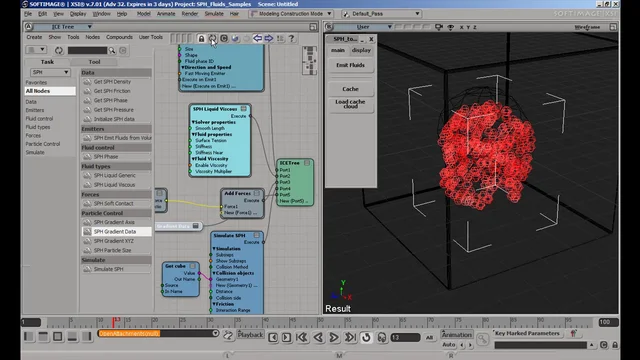
Task: Toggle the SPH Liquid Viscous node checkbox
Action: pyautogui.click(x=244, y=109)
